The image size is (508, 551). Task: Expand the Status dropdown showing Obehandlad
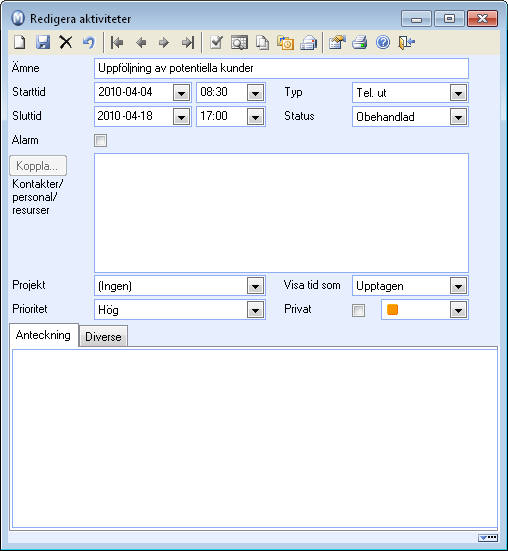tap(410, 117)
